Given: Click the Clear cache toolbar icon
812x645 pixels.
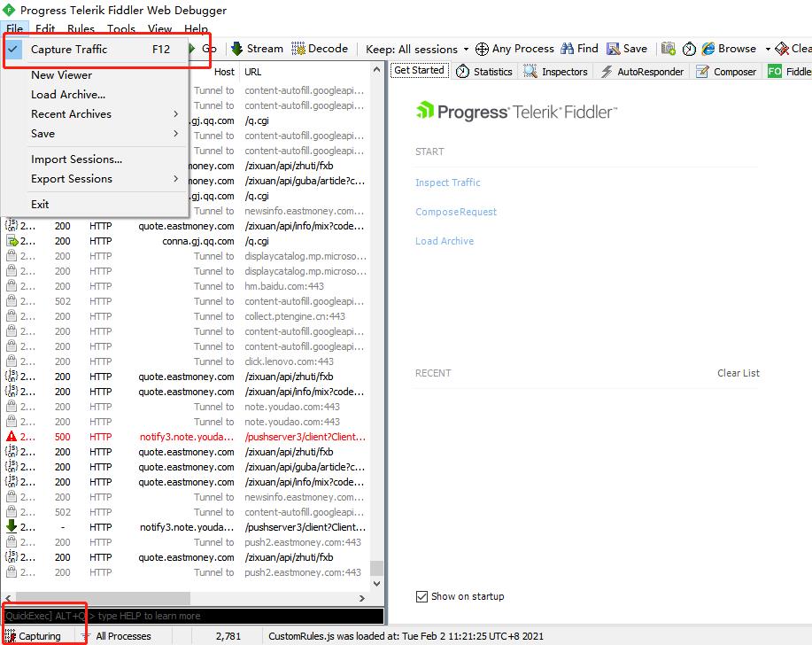Looking at the screenshot, I should [x=781, y=49].
